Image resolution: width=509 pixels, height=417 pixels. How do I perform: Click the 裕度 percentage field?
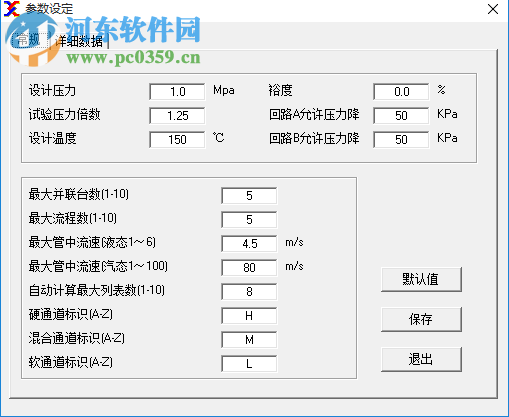coord(401,92)
